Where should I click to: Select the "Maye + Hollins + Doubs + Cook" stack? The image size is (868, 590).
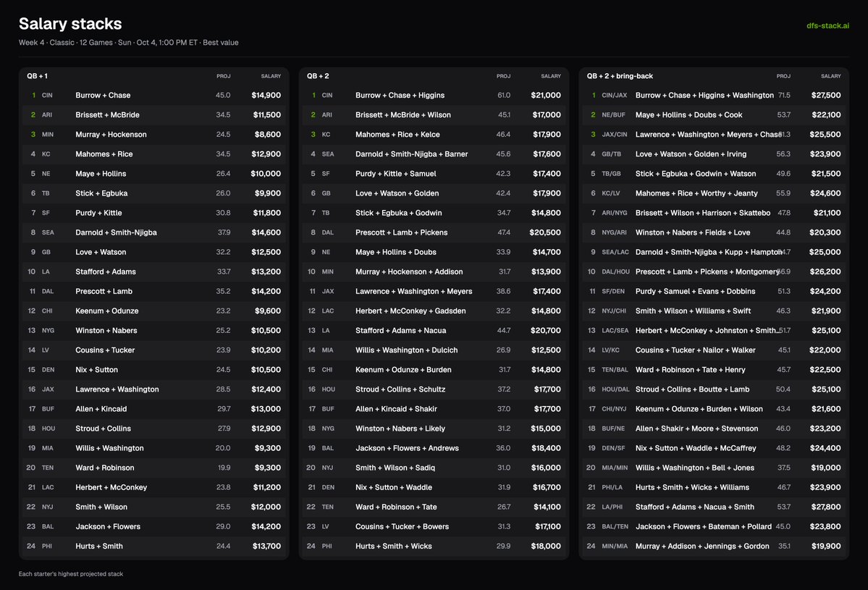click(x=688, y=114)
